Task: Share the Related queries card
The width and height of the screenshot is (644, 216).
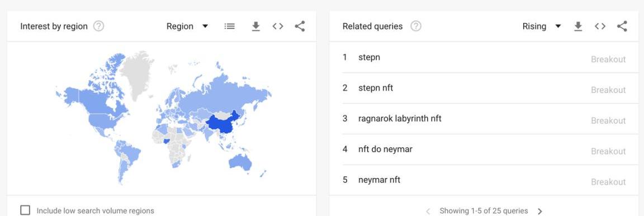Action: 622,26
